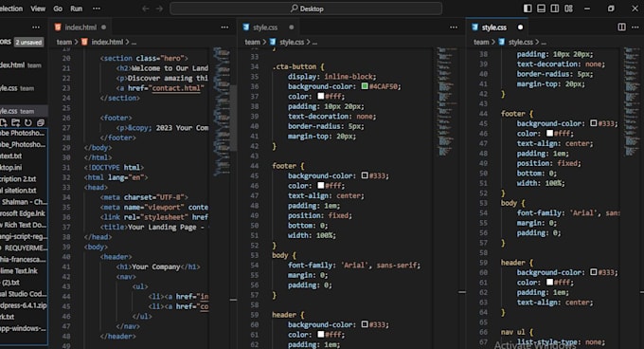Split the rightmost editor group
644x349 pixels.
622,28
